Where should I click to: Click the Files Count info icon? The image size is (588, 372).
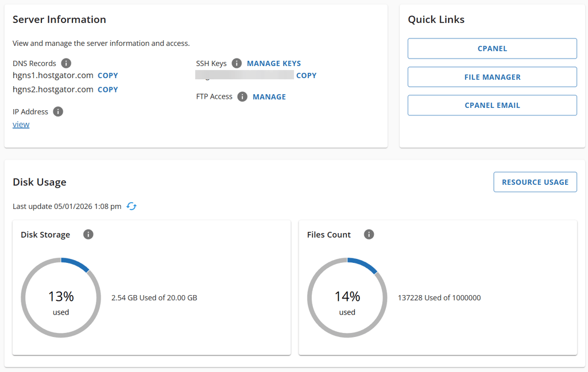pyautogui.click(x=369, y=234)
